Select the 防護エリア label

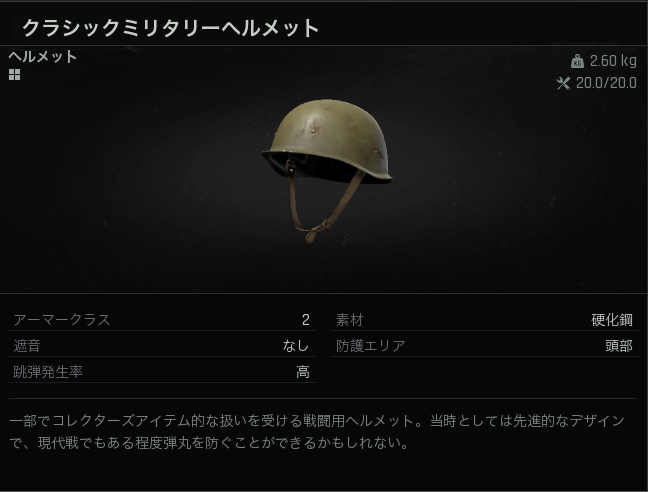(371, 346)
